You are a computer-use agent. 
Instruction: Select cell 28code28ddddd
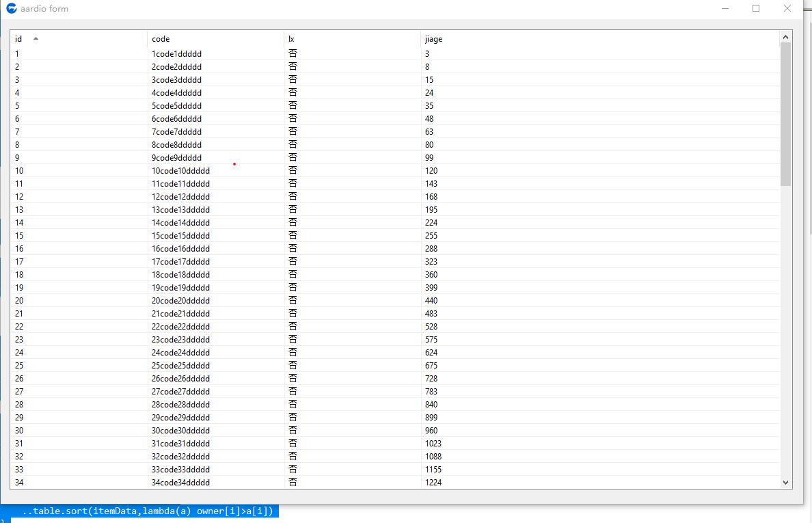(180, 405)
